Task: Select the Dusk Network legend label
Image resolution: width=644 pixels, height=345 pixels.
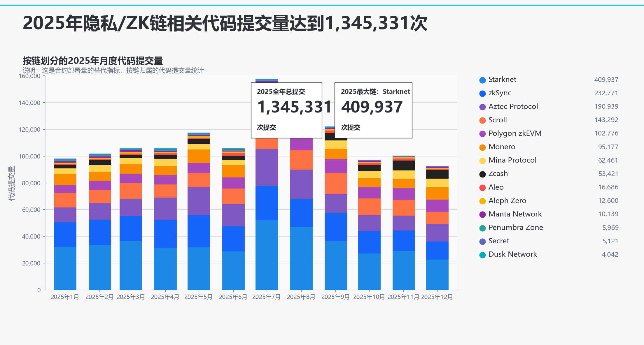Action: (512, 254)
